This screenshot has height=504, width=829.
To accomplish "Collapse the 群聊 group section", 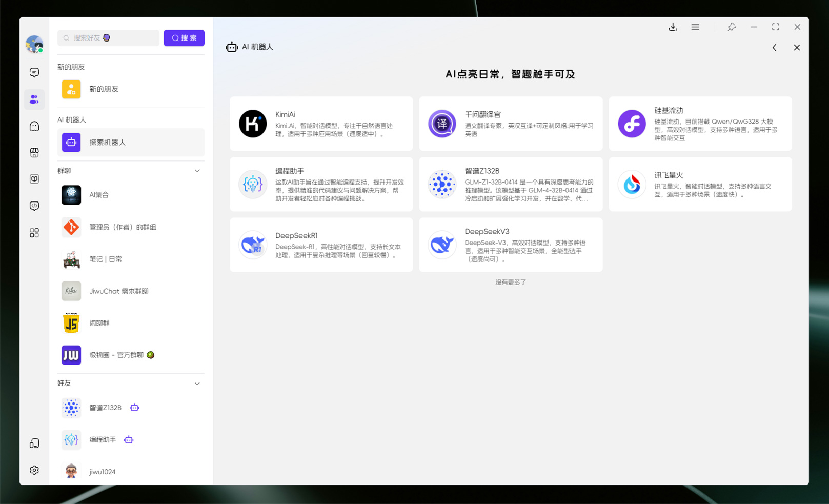I will click(x=197, y=171).
